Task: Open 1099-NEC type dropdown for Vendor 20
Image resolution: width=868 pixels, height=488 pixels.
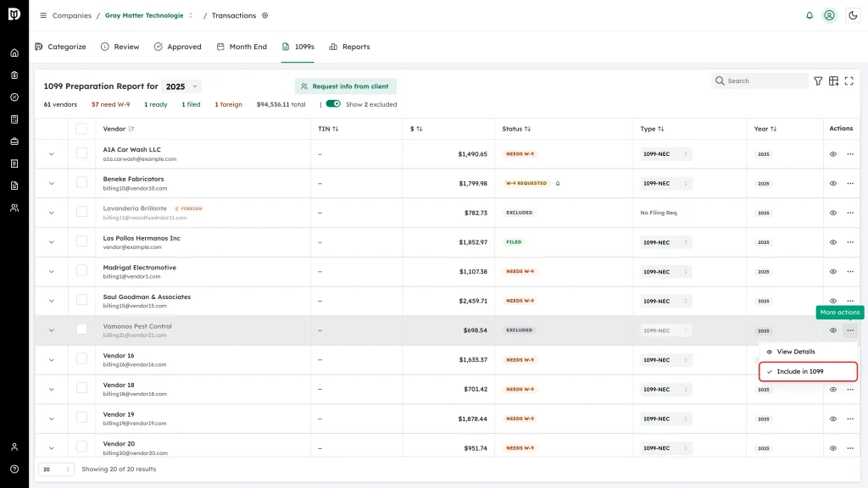Action: click(x=665, y=448)
